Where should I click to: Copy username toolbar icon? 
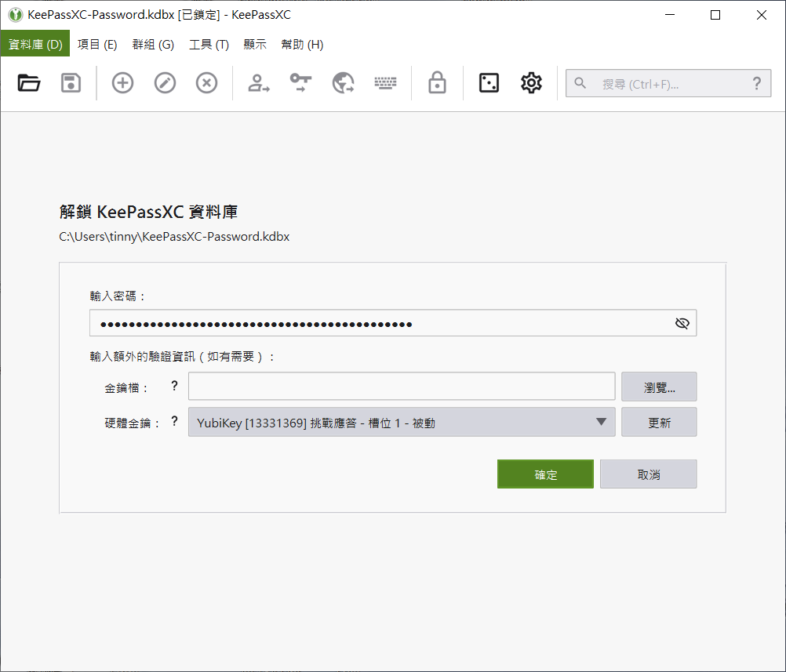259,82
